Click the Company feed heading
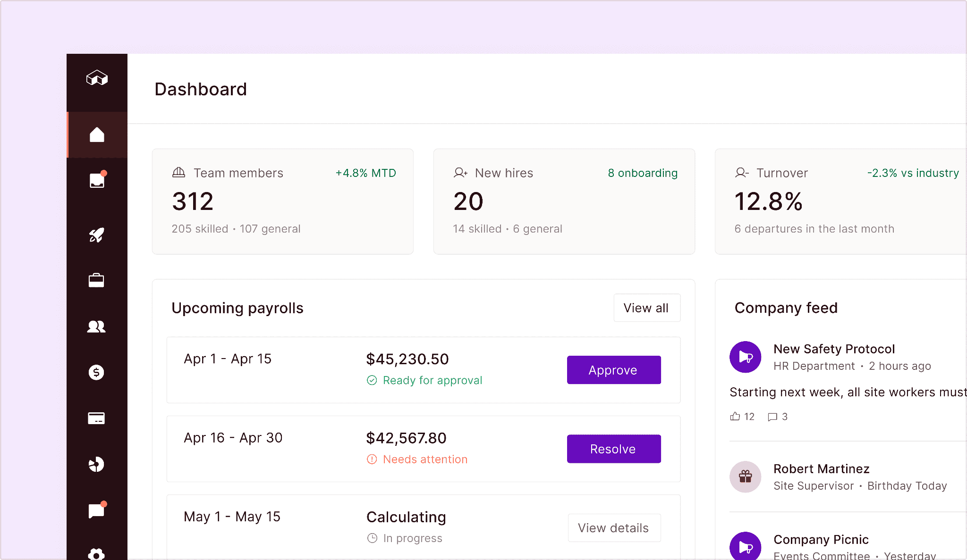Image resolution: width=967 pixels, height=560 pixels. 786,308
